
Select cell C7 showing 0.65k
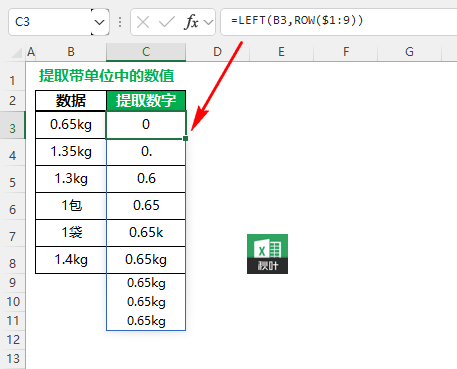pos(146,233)
